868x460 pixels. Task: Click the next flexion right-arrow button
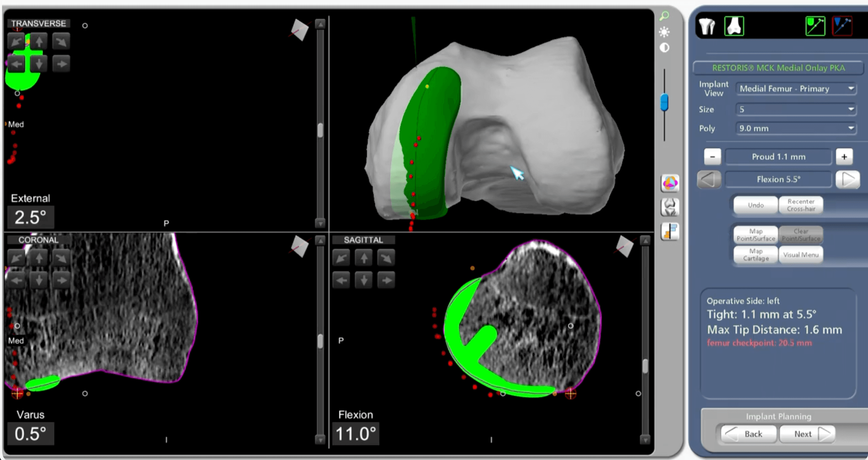[x=848, y=179]
